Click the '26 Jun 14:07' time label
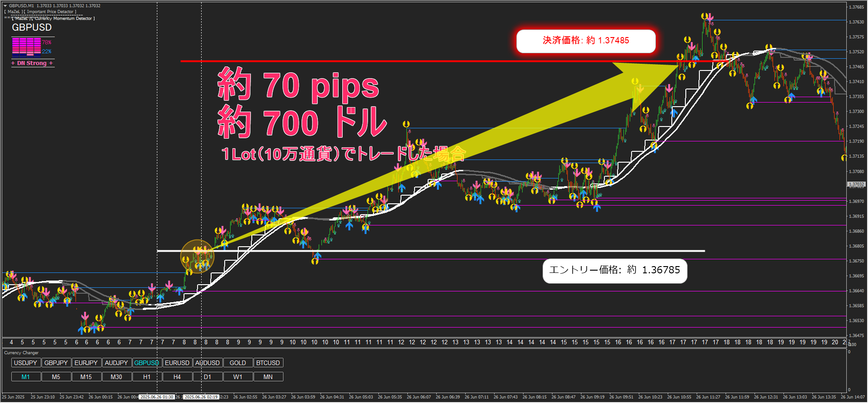This screenshot has width=868, height=403. (x=853, y=397)
